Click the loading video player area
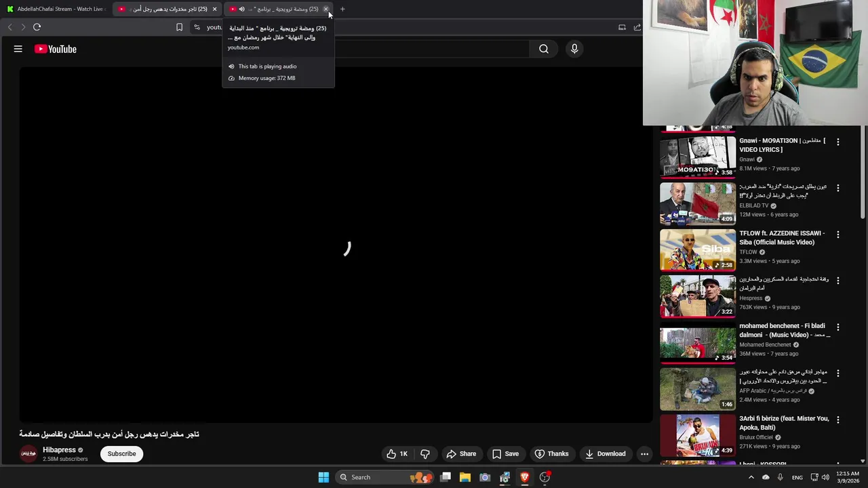This screenshot has height=488, width=868. [x=336, y=245]
